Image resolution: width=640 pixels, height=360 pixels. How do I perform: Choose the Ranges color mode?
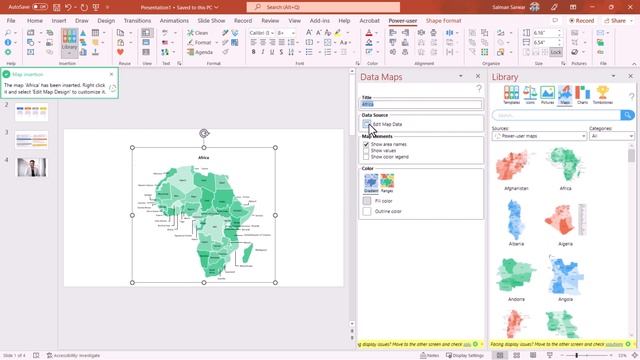387,183
